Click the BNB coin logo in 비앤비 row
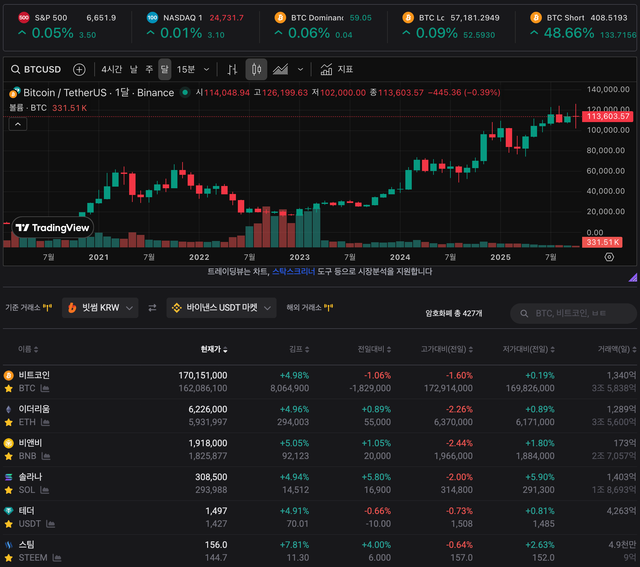Screen dimensions: 640x567 coord(9,443)
